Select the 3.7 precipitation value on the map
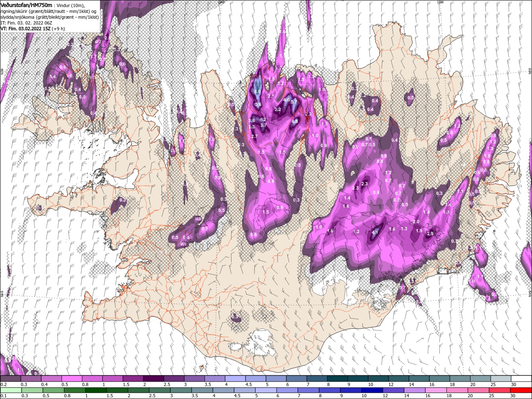The height and width of the screenshot is (399, 532). (263, 125)
